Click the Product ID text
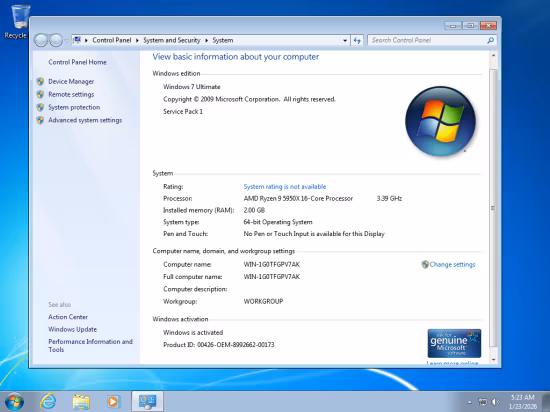The image size is (550, 412). click(x=219, y=345)
